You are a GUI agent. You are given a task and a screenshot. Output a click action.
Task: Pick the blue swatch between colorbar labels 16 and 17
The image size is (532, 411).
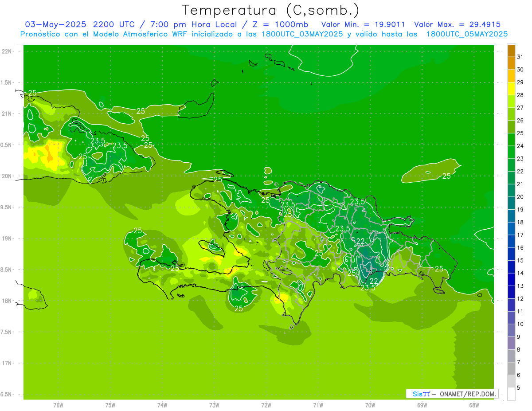[511, 241]
